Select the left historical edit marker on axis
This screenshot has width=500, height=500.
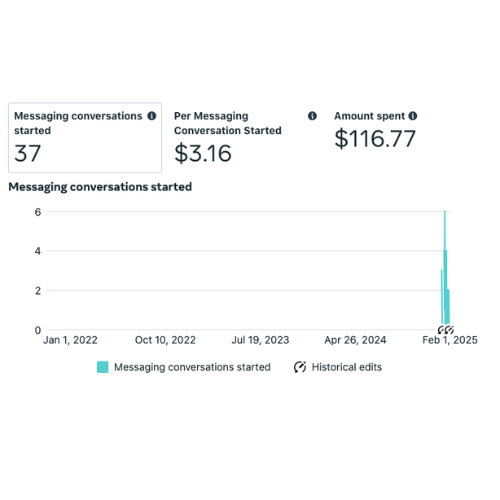click(442, 330)
